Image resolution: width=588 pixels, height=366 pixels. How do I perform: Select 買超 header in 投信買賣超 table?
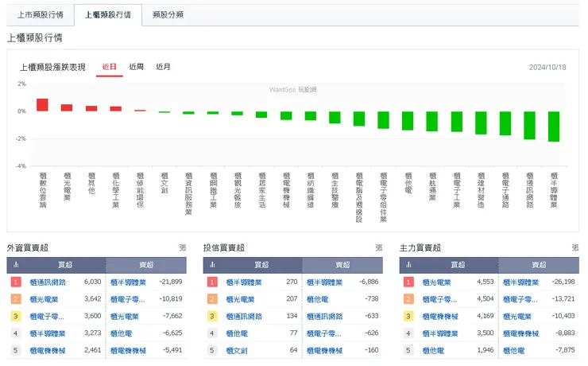click(261, 265)
